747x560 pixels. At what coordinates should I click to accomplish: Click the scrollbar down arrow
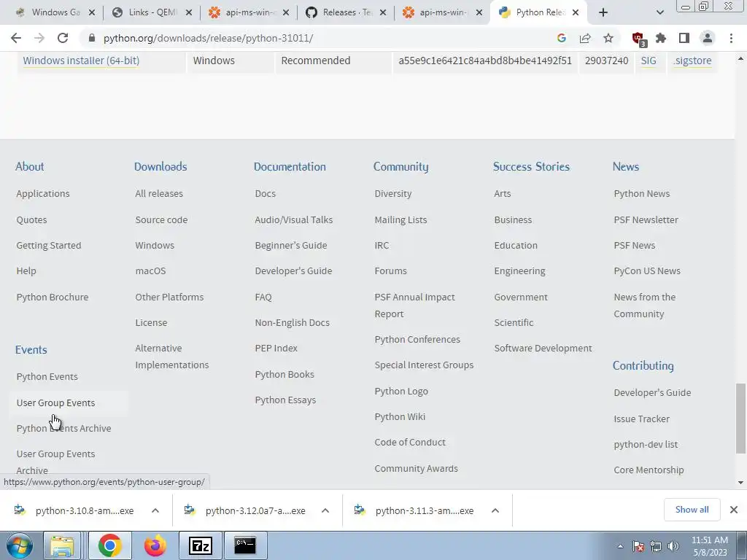(740, 483)
